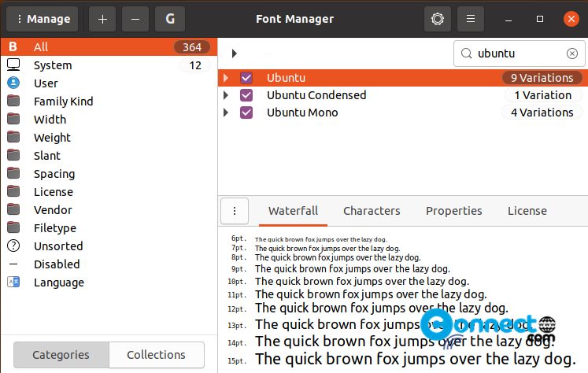Click the Disabled dash icon
Screen dimensions: 588x373
pos(13,264)
